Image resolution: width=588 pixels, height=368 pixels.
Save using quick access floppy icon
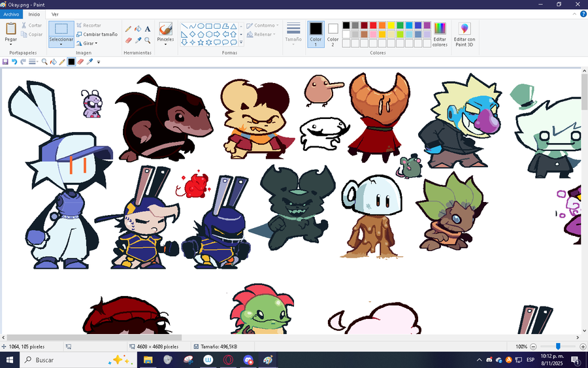pos(5,62)
